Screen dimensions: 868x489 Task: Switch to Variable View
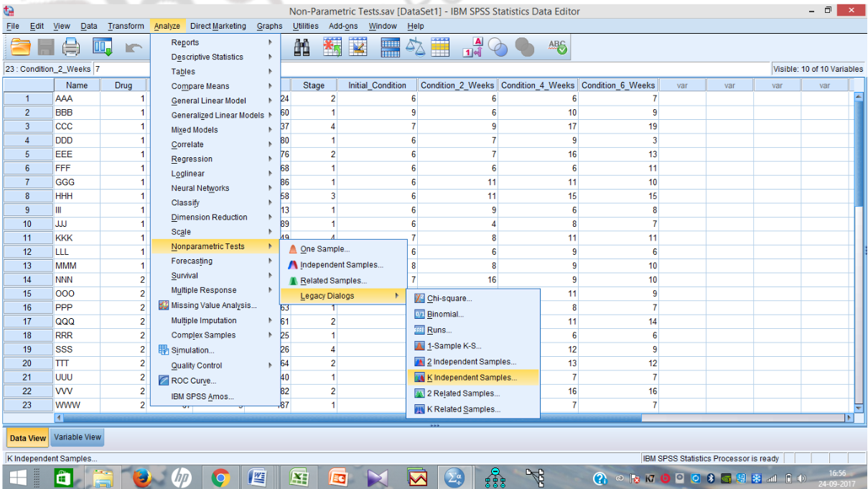point(77,437)
